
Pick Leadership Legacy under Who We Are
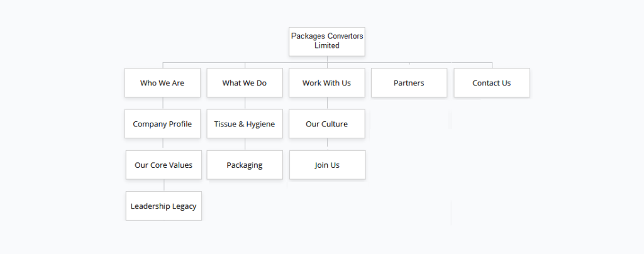point(164,206)
